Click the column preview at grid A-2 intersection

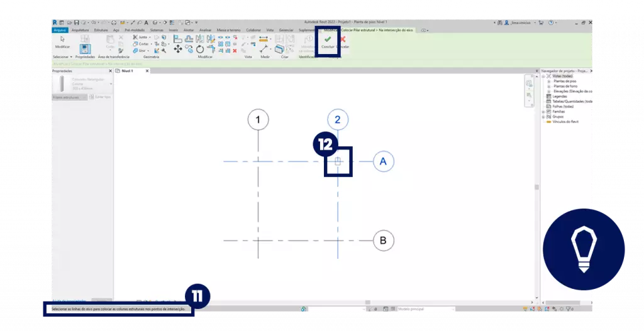pos(338,161)
